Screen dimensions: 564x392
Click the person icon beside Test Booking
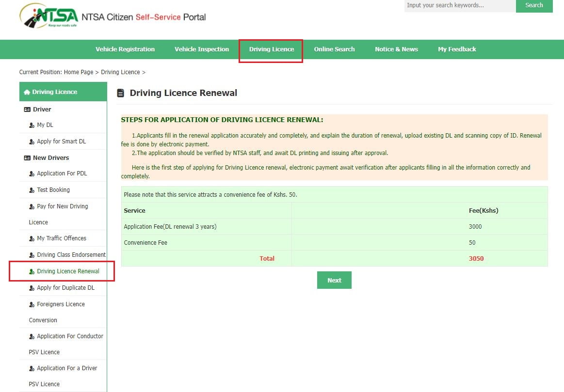click(32, 190)
